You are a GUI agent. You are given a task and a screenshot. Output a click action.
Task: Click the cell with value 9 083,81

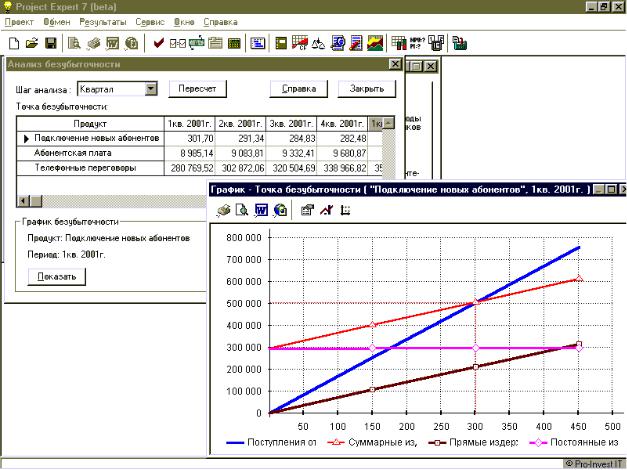tap(240, 153)
